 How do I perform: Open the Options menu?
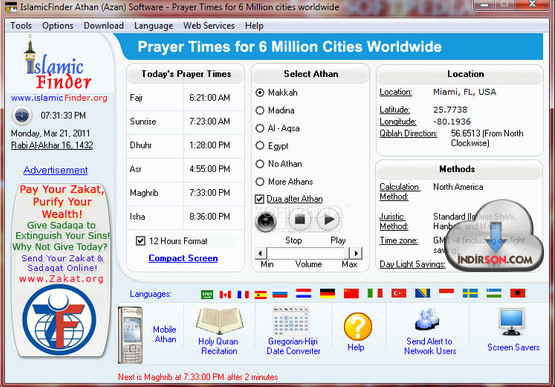click(x=58, y=26)
